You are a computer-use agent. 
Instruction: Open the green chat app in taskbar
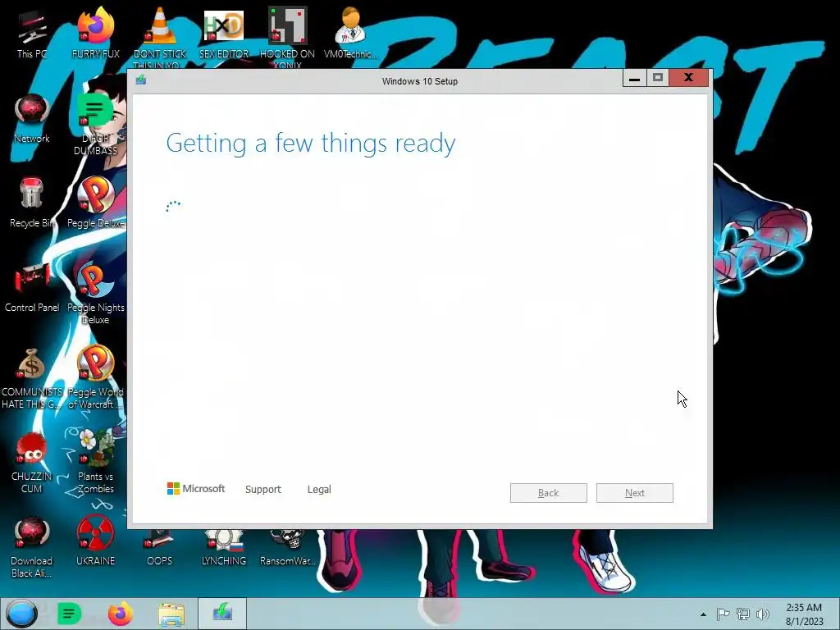(69, 614)
